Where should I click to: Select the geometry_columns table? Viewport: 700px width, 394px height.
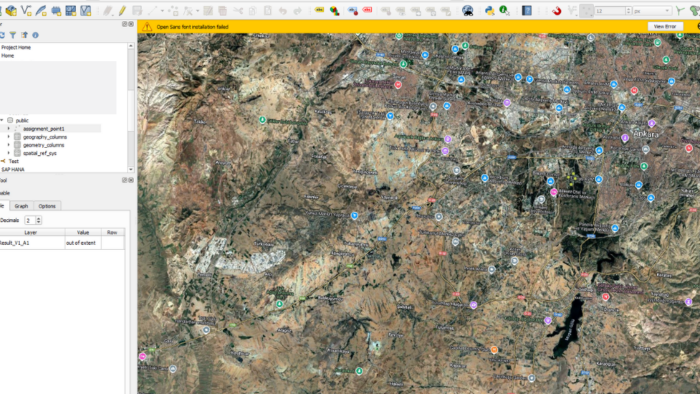44,145
